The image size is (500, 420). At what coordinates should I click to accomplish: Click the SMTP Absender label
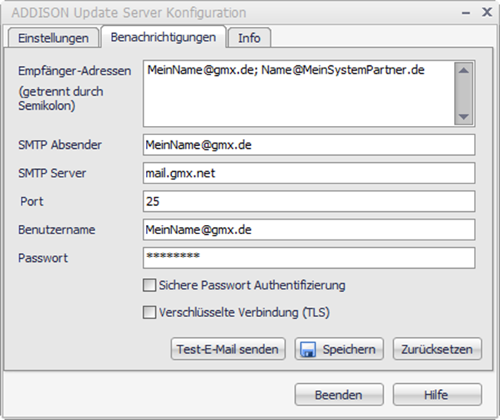tap(60, 145)
